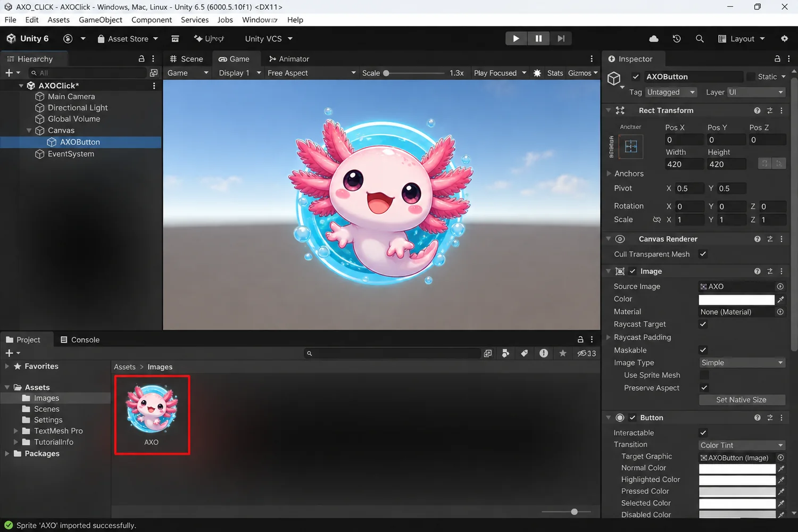Screen dimensions: 798x532
Task: Open Hierarchy panel options menu
Action: point(153,59)
